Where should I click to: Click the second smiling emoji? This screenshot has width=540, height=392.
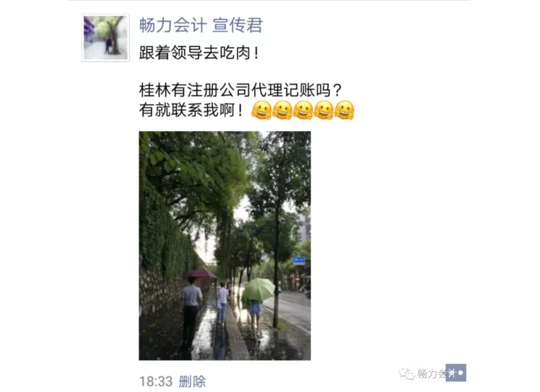[x=283, y=110]
